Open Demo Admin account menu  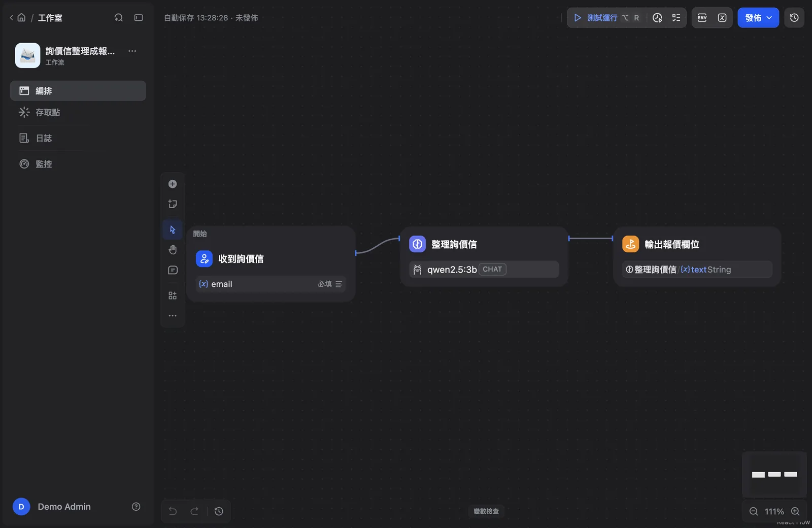(x=52, y=507)
